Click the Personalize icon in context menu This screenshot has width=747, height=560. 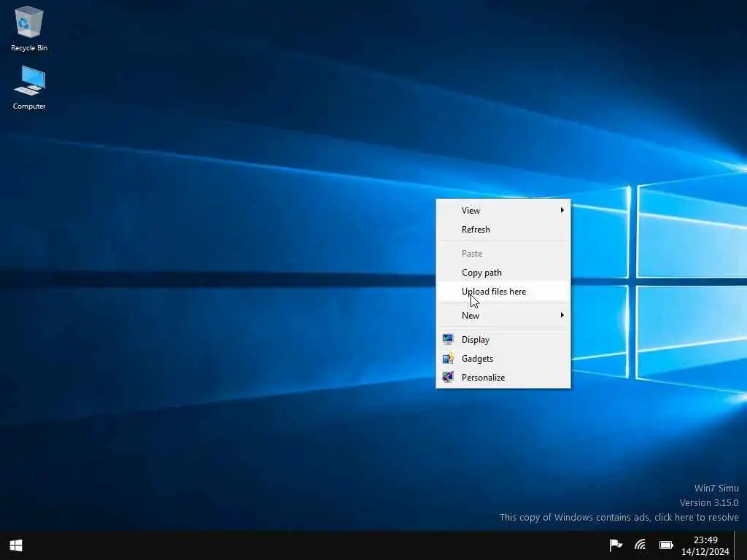(x=448, y=377)
